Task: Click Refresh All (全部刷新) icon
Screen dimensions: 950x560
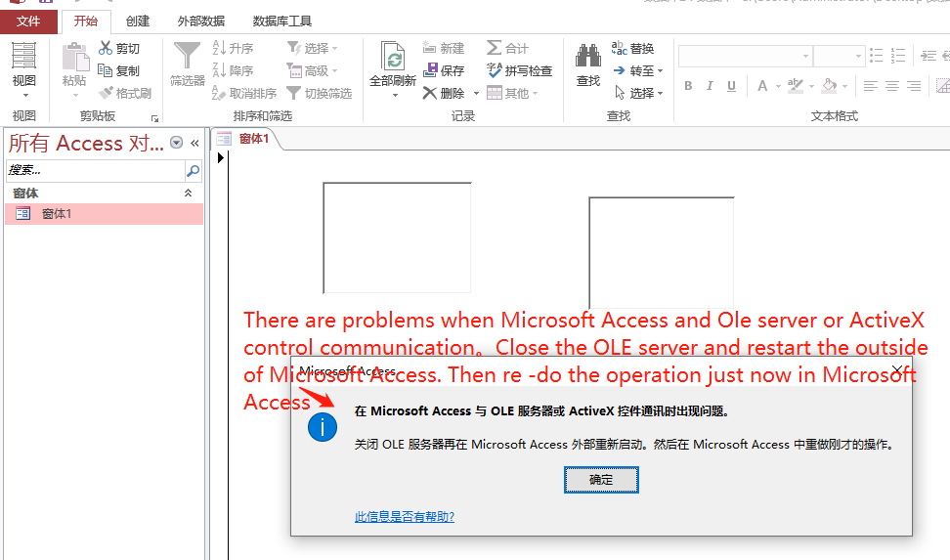Action: [x=393, y=57]
